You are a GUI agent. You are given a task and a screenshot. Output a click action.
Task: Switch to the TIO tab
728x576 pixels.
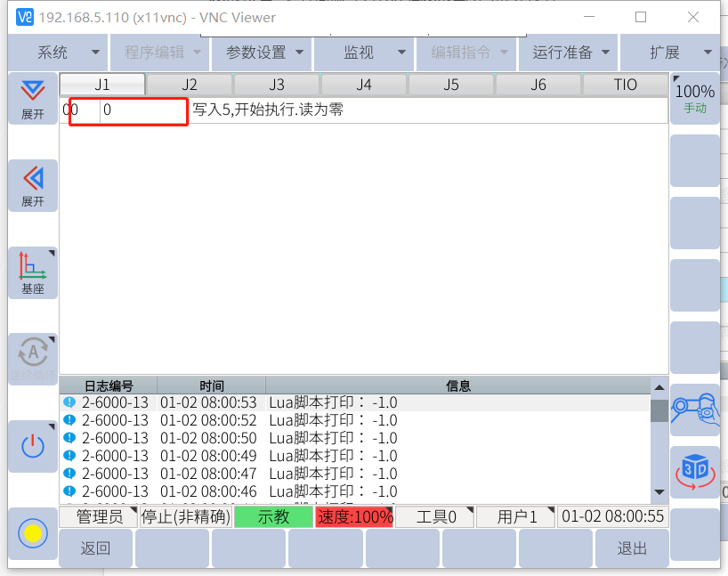click(625, 85)
